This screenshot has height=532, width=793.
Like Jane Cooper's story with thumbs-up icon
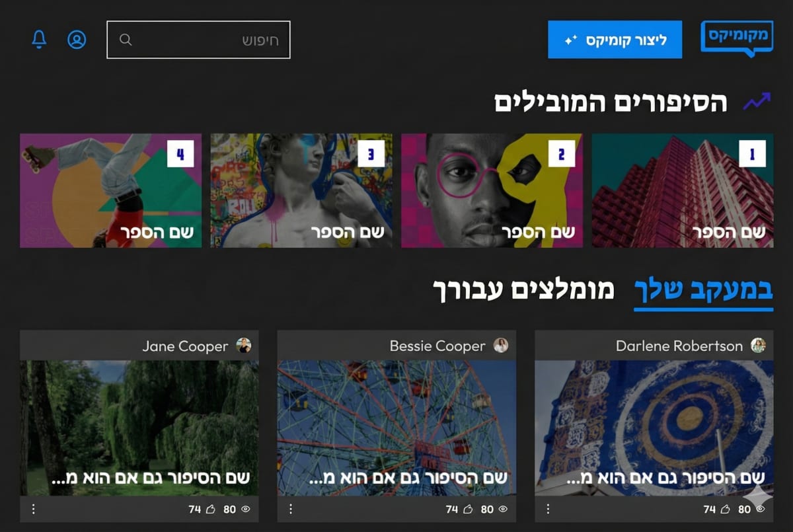pos(211,510)
